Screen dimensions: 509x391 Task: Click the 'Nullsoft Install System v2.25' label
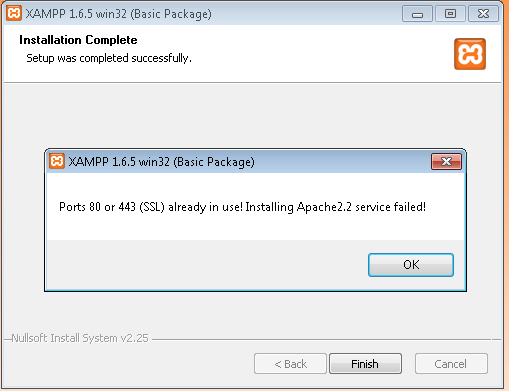tap(80, 338)
